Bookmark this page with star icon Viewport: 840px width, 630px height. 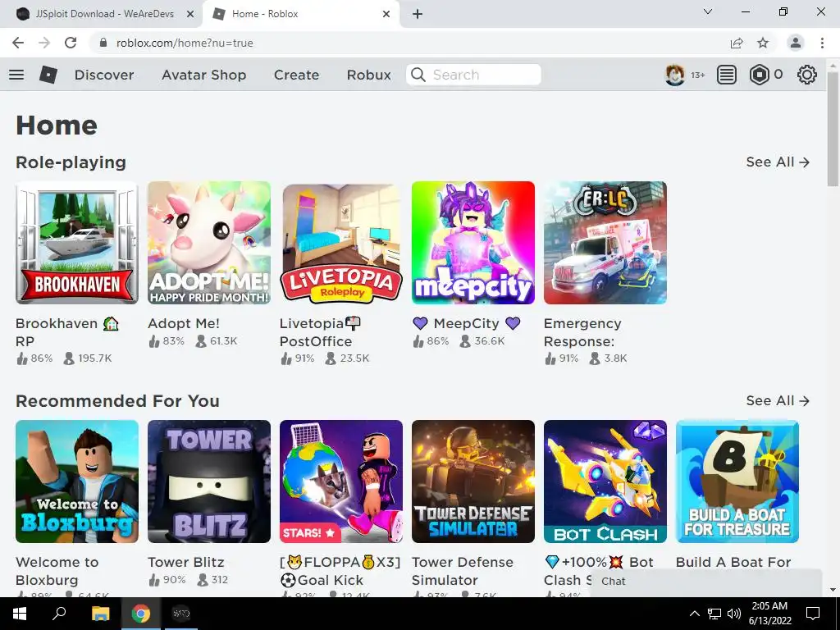tap(763, 43)
